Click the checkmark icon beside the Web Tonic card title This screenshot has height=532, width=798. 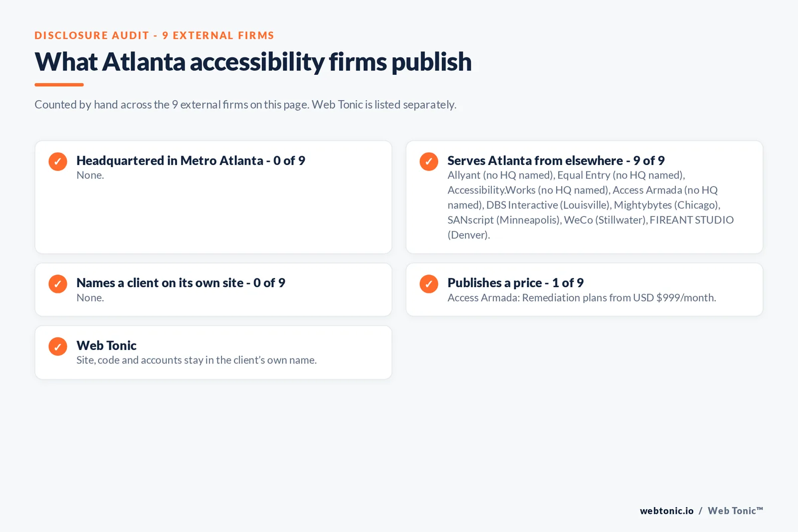pos(58,347)
